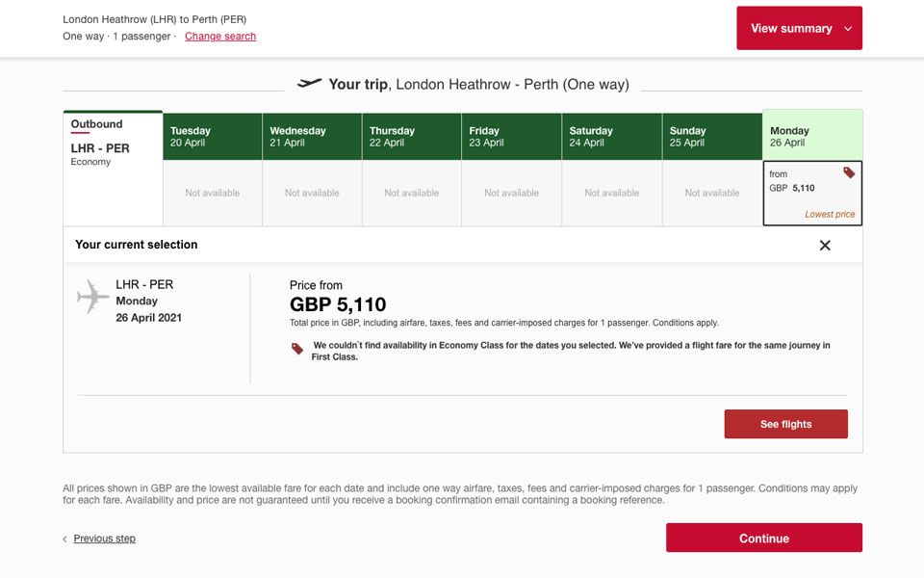Select Sunday 25 April date column
Screen dimensions: 924x578
(712, 137)
